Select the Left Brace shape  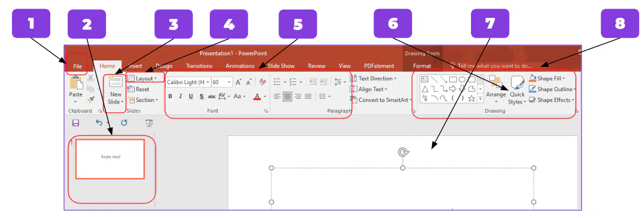(x=453, y=98)
